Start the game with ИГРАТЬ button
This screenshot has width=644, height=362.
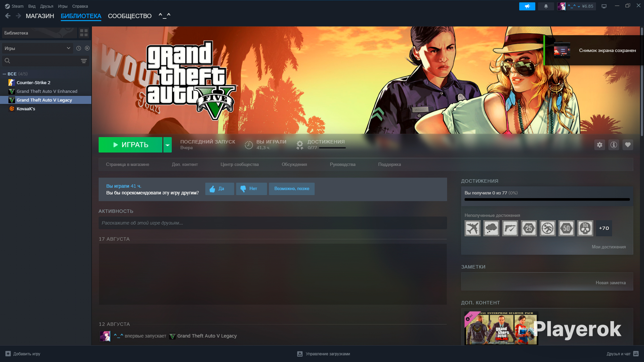click(x=130, y=145)
